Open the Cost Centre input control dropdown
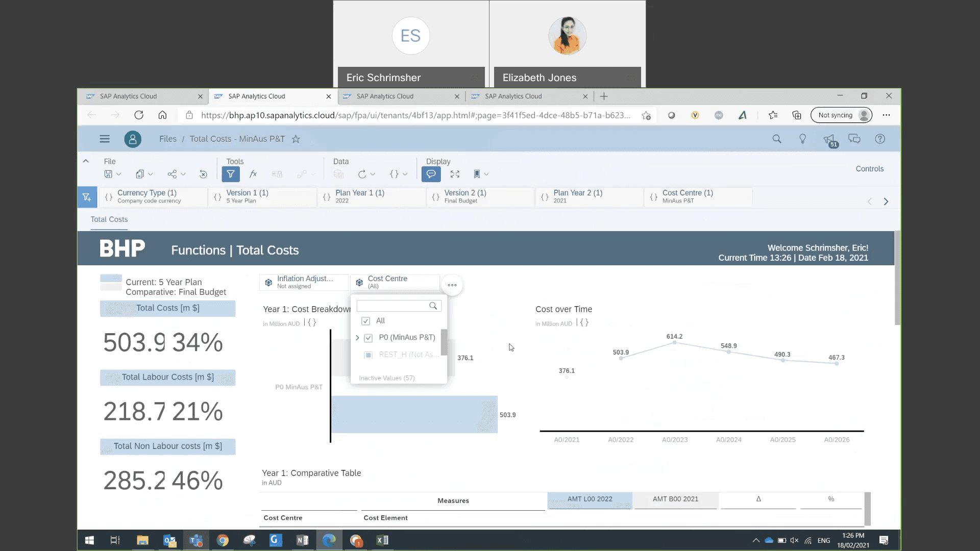This screenshot has height=551, width=980. pyautogui.click(x=395, y=282)
